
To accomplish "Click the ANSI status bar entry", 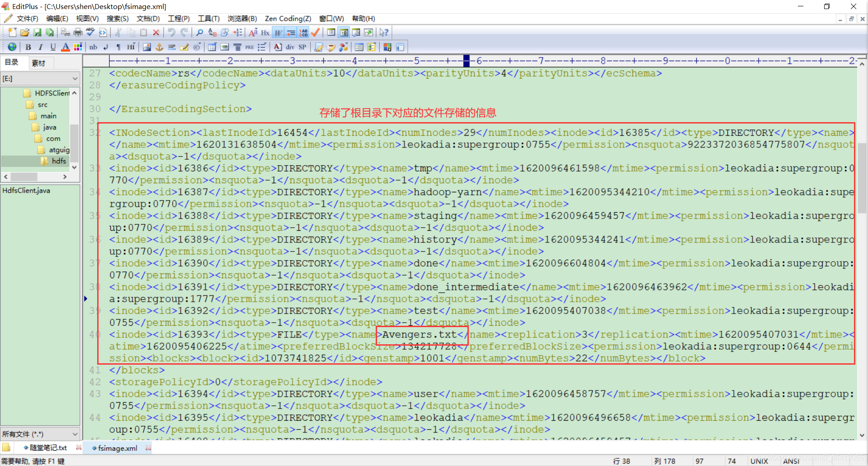I will coord(791,461).
